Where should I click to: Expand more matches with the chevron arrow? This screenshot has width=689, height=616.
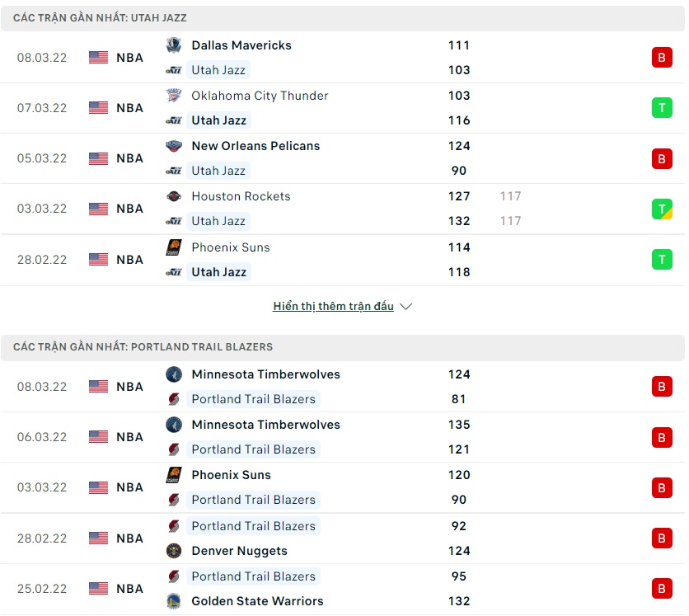pos(405,307)
